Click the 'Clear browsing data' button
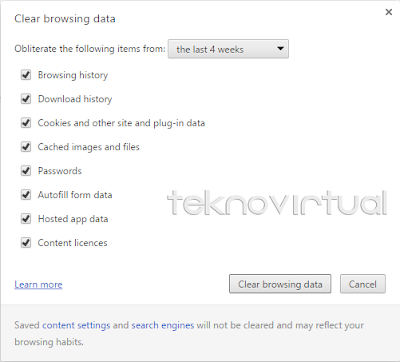 [x=280, y=284]
